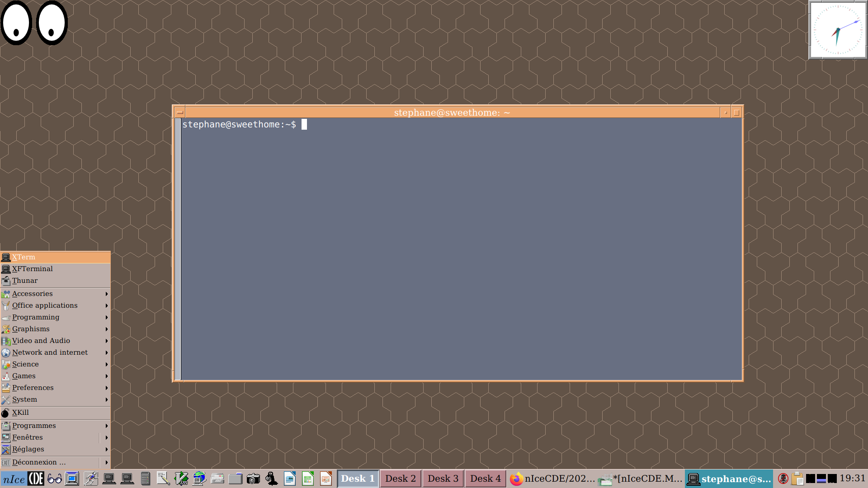Expand the Programming submenu
Screen dimensions: 868x488
(56, 317)
